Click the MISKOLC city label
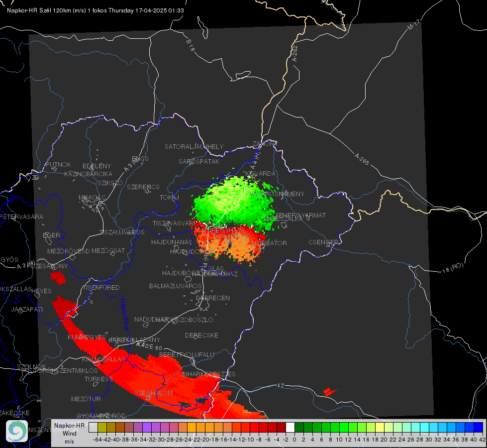The width and height of the screenshot is (487, 448). 92,198
